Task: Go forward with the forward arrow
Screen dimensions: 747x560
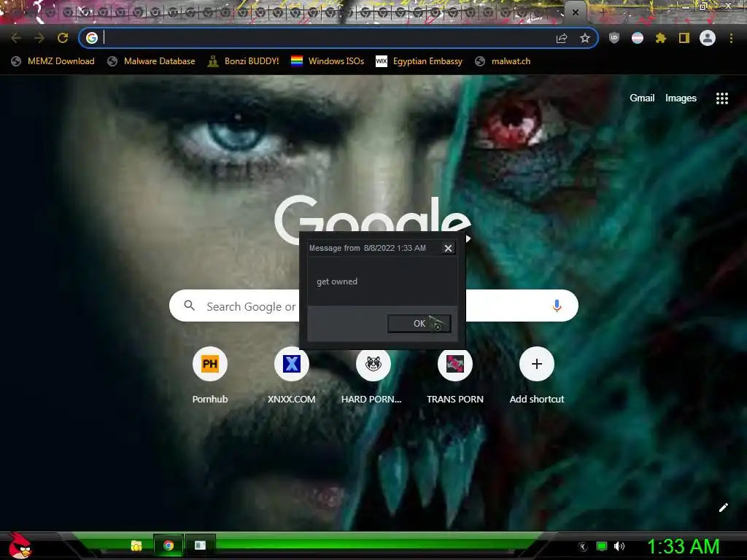Action: pyautogui.click(x=39, y=38)
